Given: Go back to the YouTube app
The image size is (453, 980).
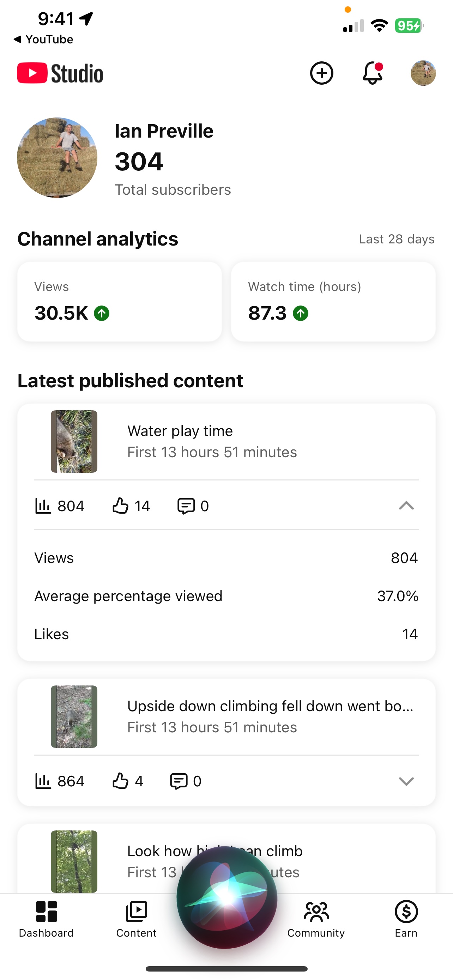Looking at the screenshot, I should 43,40.
